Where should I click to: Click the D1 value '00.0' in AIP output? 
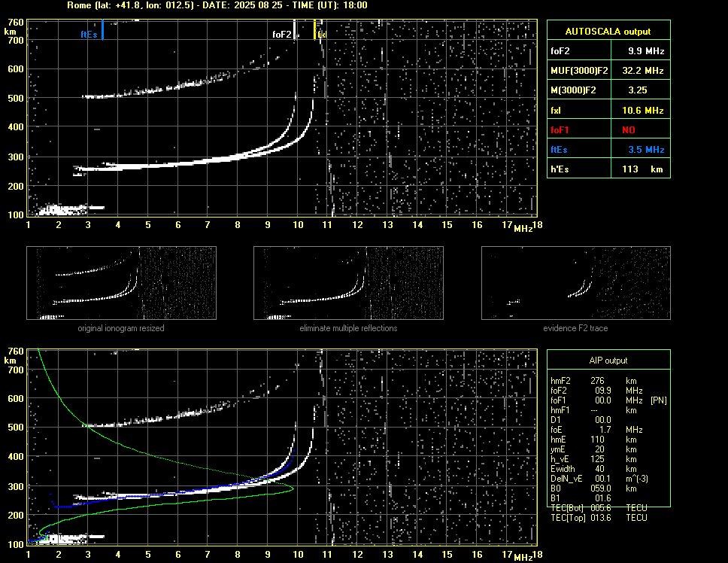(x=603, y=420)
